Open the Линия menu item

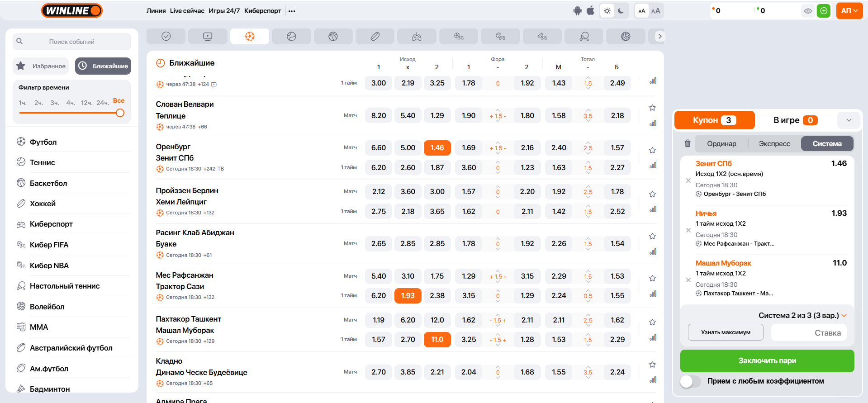tap(156, 11)
